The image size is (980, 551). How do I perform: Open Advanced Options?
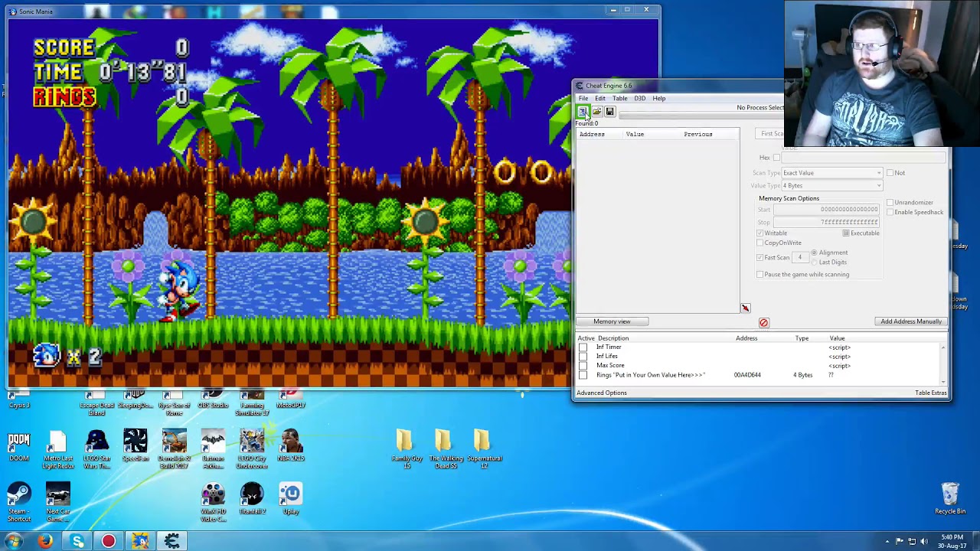click(602, 393)
